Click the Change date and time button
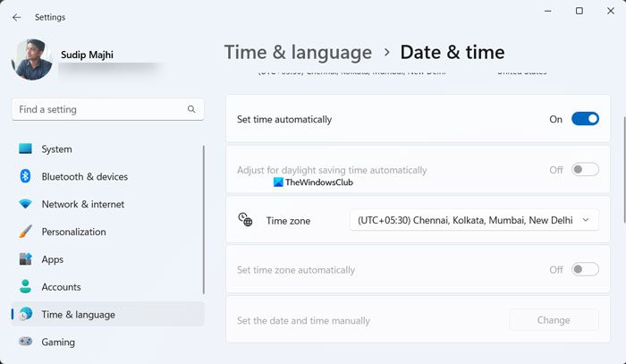 554,320
